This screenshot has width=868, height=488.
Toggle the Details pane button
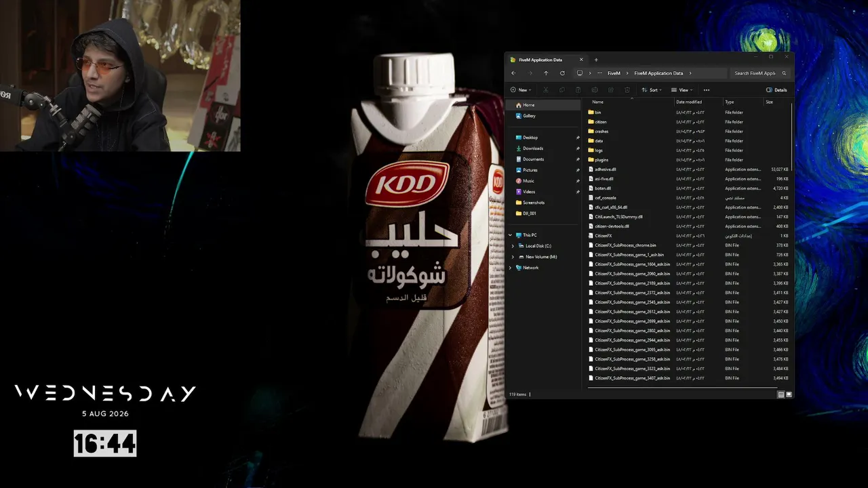tap(776, 90)
